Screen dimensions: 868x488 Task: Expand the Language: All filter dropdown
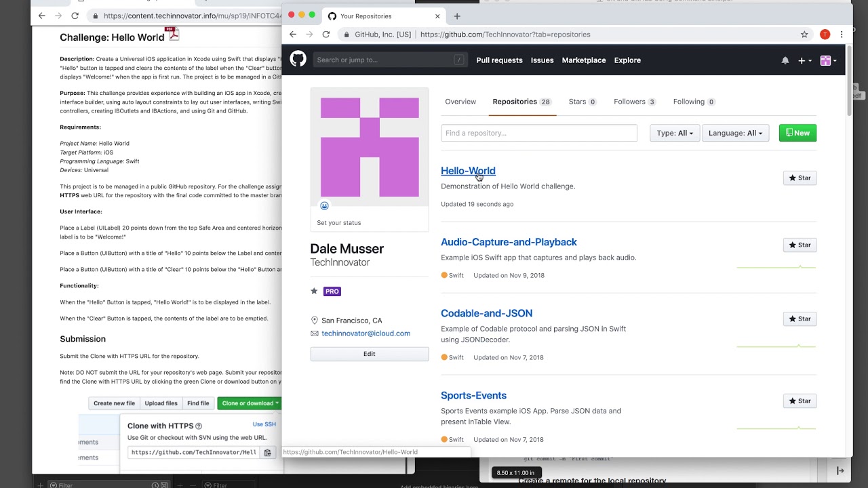(735, 133)
